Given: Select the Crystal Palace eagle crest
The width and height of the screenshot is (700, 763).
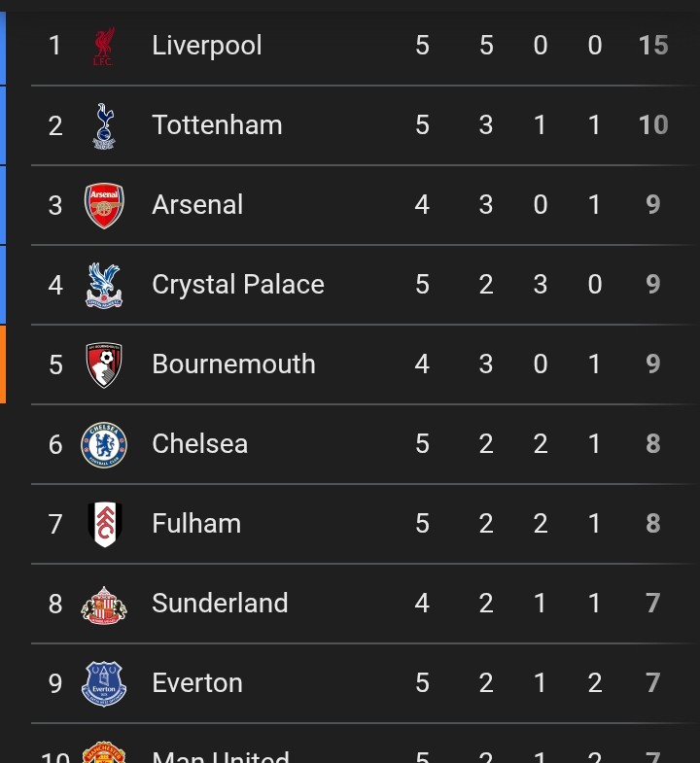Looking at the screenshot, I should tap(104, 285).
